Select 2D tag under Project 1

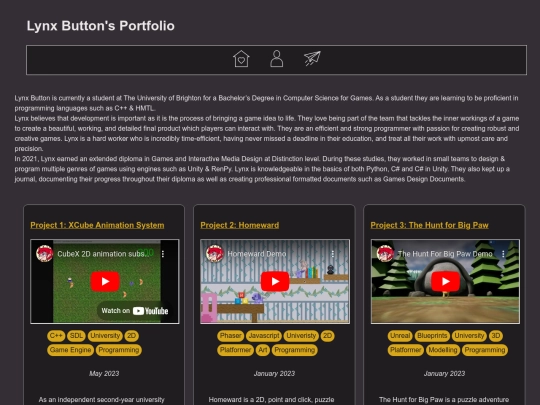pyautogui.click(x=132, y=336)
